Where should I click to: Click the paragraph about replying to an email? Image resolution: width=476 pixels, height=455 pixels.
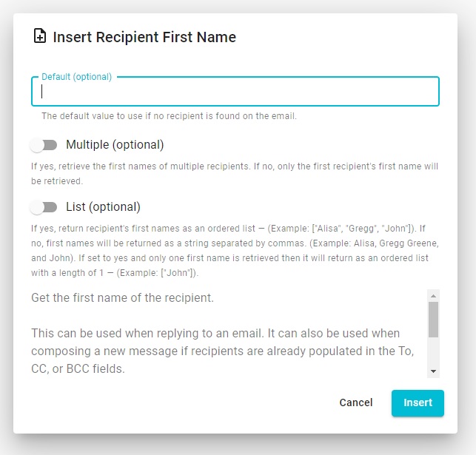222,350
